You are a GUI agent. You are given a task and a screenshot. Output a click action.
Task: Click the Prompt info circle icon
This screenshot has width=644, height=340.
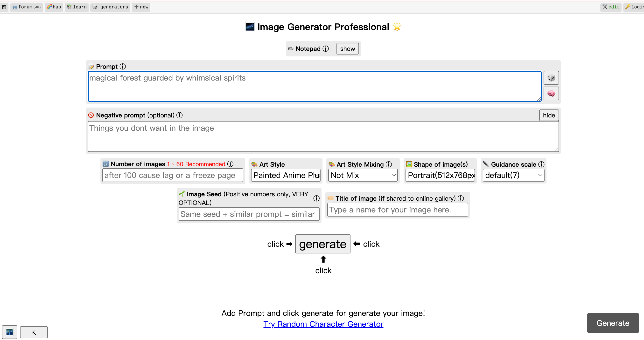tap(123, 67)
